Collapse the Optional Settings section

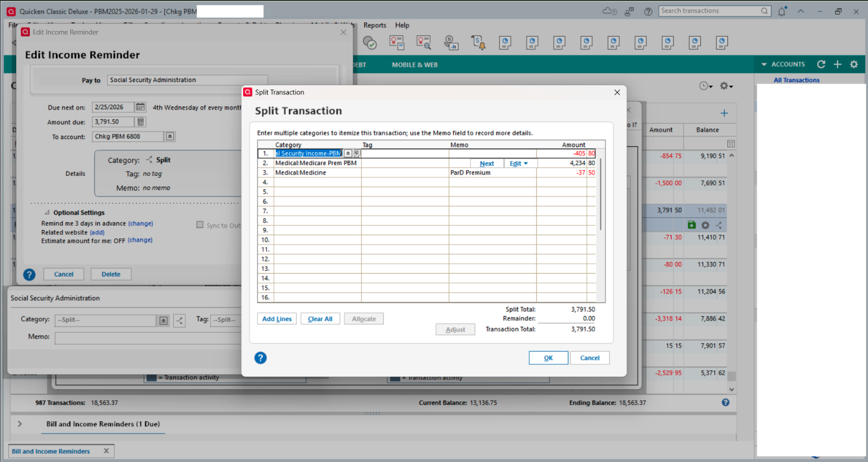47,212
